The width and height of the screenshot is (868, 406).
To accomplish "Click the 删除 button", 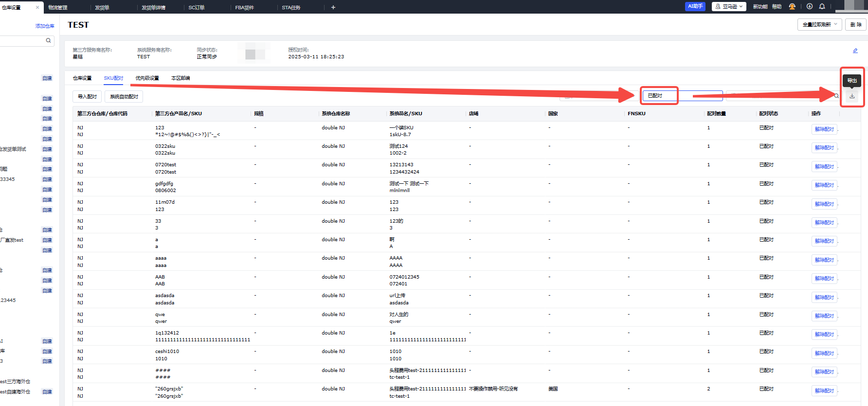I will 856,24.
